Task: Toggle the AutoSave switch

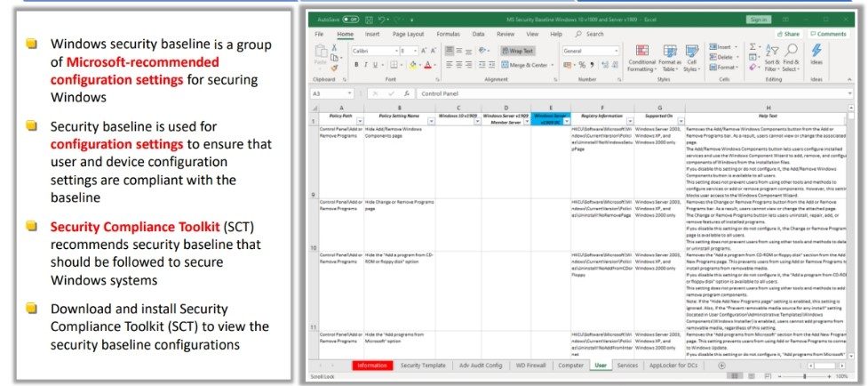Action: pyautogui.click(x=350, y=20)
